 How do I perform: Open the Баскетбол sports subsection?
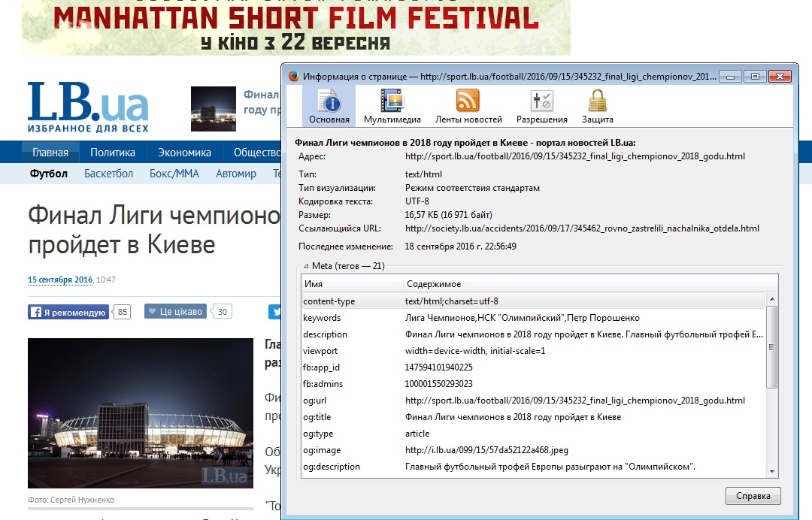[x=108, y=174]
